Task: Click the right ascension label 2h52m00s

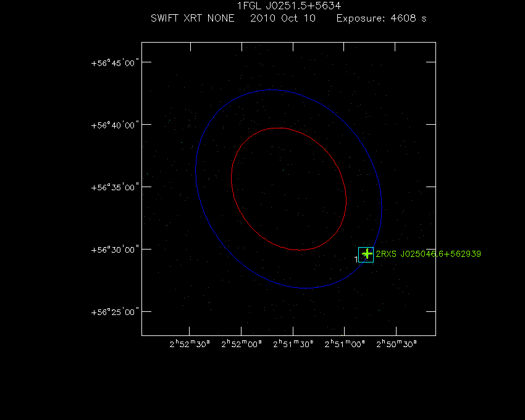Action: point(241,344)
